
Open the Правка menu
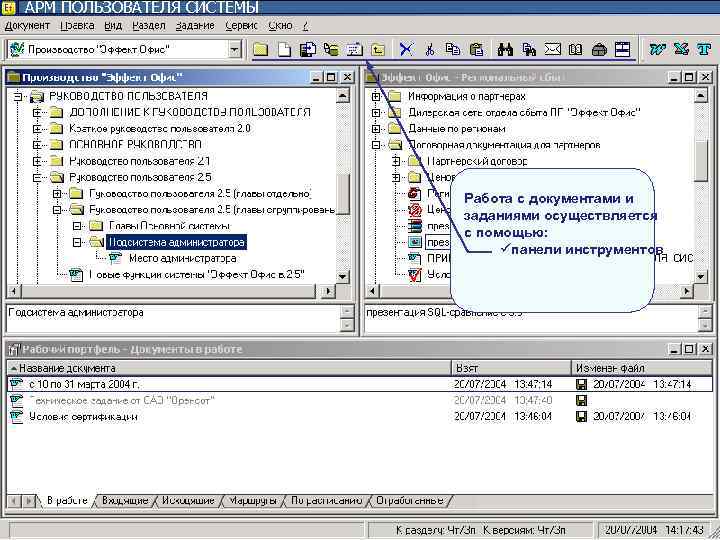point(78,26)
